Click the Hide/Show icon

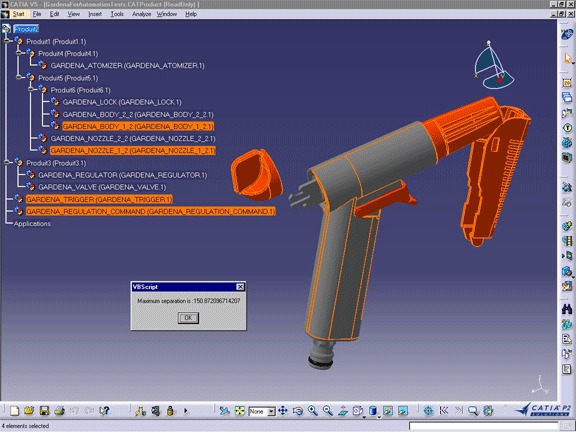pyautogui.click(x=388, y=411)
